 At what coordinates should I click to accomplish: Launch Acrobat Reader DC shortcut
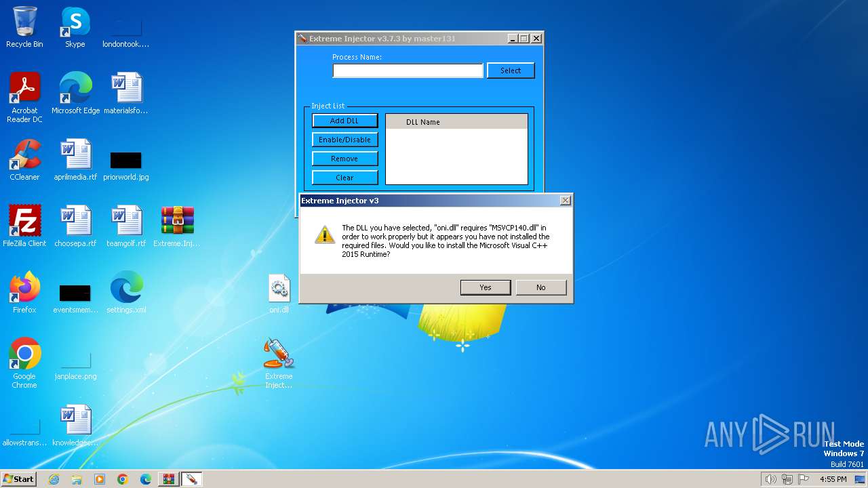pos(24,98)
